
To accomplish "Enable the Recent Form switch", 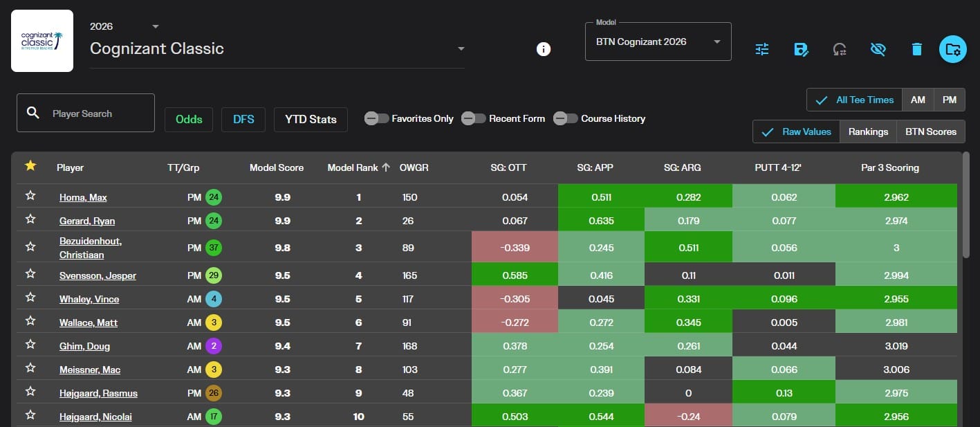I will (473, 118).
